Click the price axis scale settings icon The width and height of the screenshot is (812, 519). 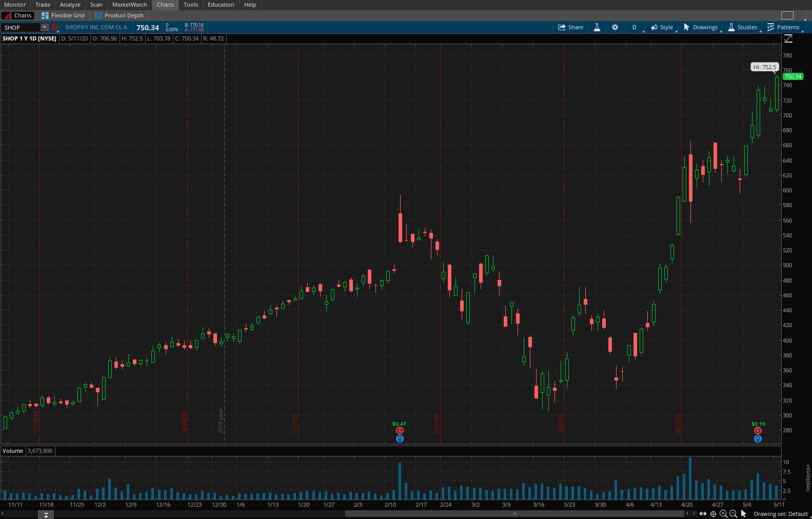click(788, 38)
